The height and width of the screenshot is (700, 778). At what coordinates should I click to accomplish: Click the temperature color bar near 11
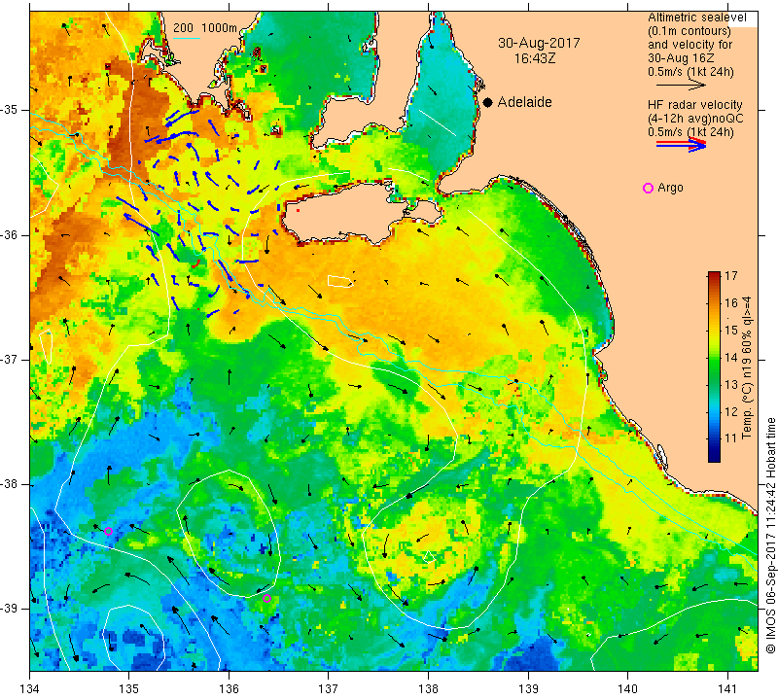click(714, 438)
